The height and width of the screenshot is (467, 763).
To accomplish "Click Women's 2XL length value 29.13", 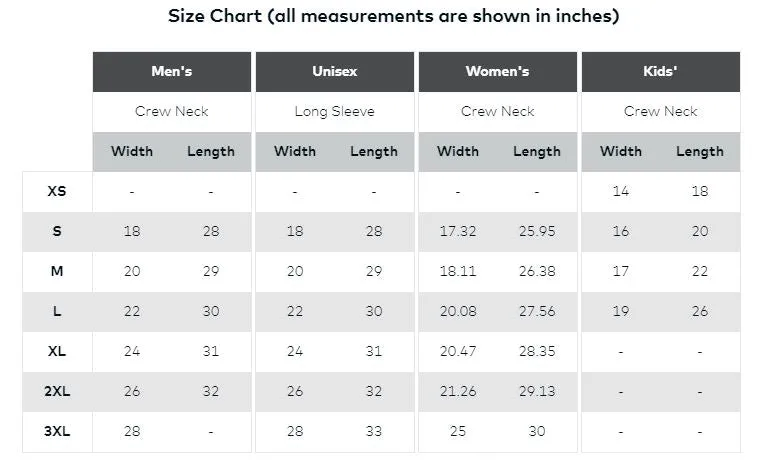I will coord(537,391).
